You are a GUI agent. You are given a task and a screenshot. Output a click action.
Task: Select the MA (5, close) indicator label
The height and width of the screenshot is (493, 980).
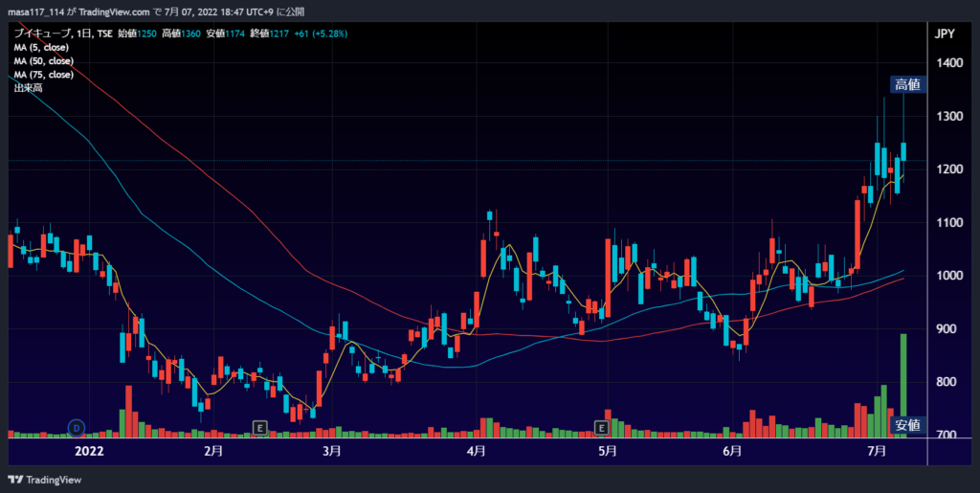[x=41, y=48]
